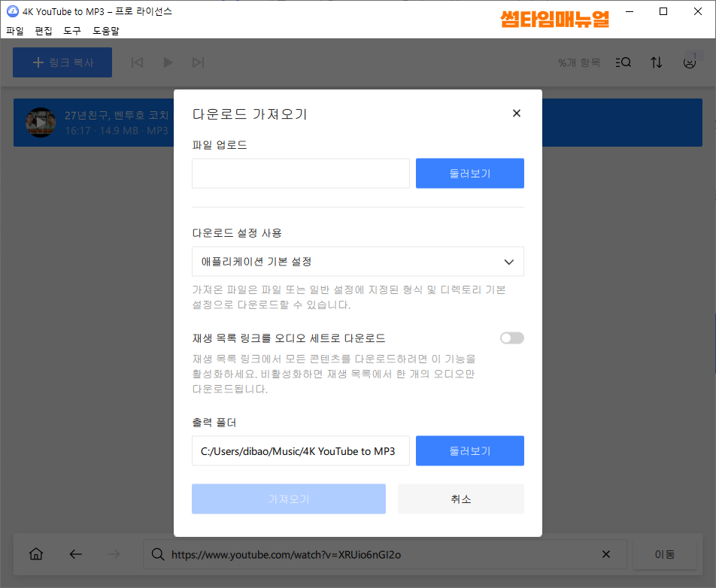Minimize the application window
716x588 pixels.
[x=630, y=11]
